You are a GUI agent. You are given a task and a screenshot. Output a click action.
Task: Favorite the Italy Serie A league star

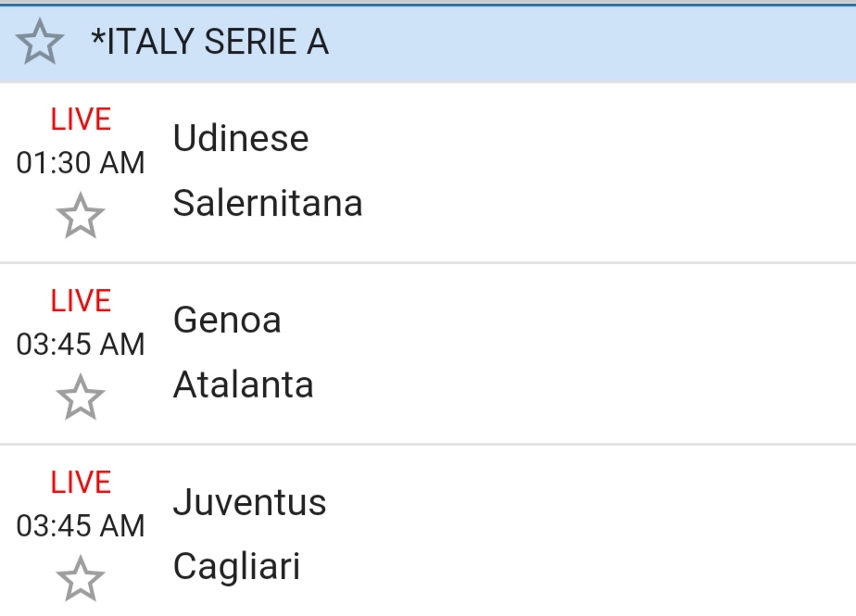click(x=41, y=43)
